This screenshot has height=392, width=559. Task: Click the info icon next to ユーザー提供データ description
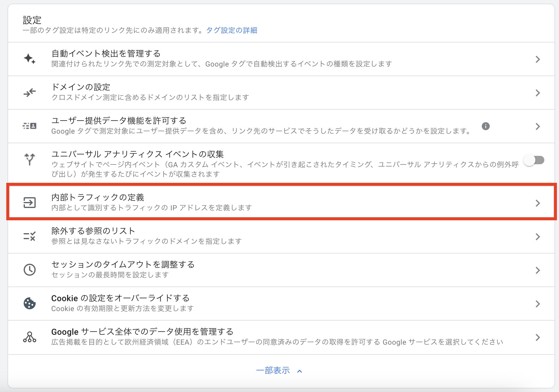(x=486, y=126)
